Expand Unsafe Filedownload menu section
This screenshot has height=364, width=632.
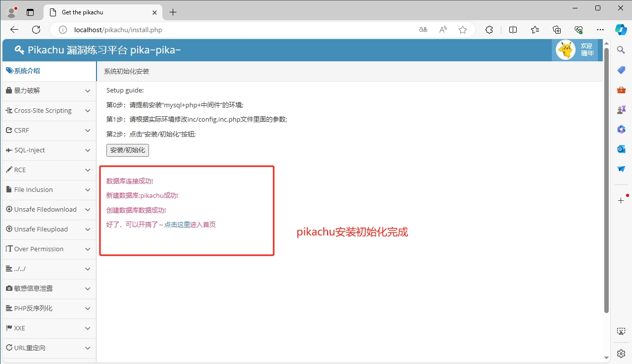click(49, 210)
